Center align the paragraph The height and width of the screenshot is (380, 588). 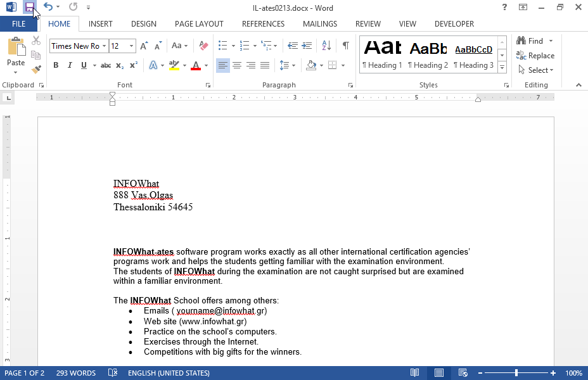(x=237, y=66)
